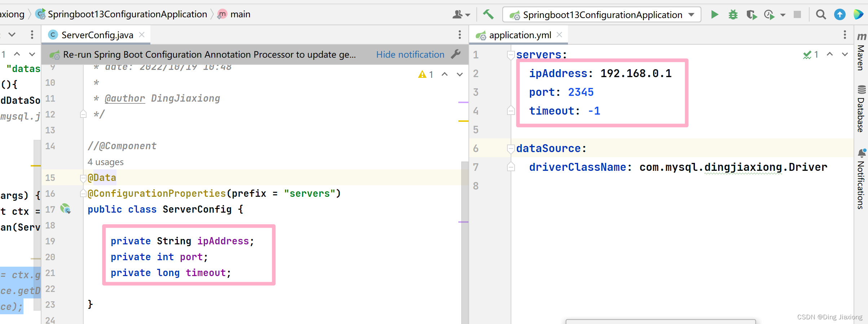
Task: Run with coverage shield icon
Action: (752, 15)
